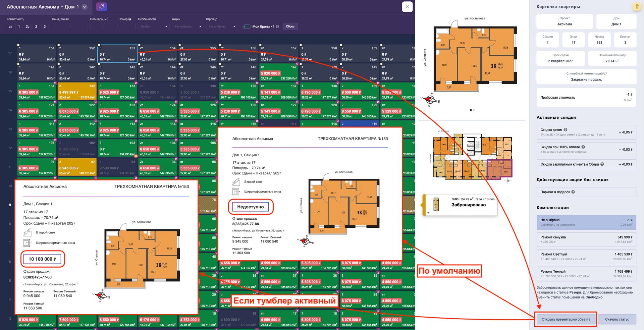Click the Этаж '17' card

coord(574,40)
